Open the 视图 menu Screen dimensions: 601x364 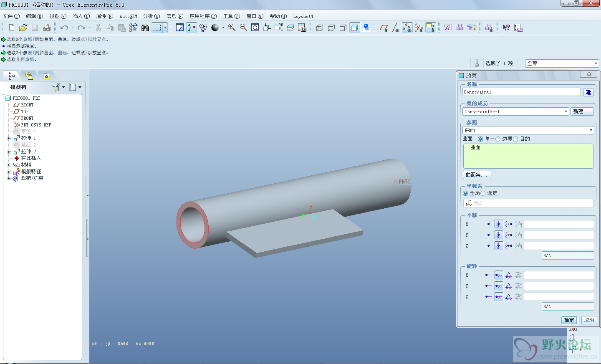point(58,16)
